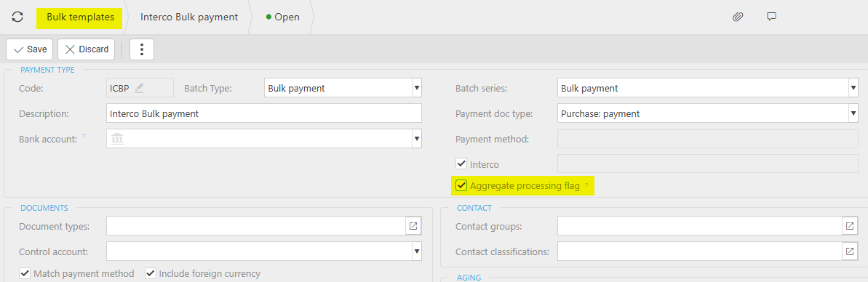Toggle the Aggregate processing flag checkbox
This screenshot has height=282, width=868.
coord(461,186)
